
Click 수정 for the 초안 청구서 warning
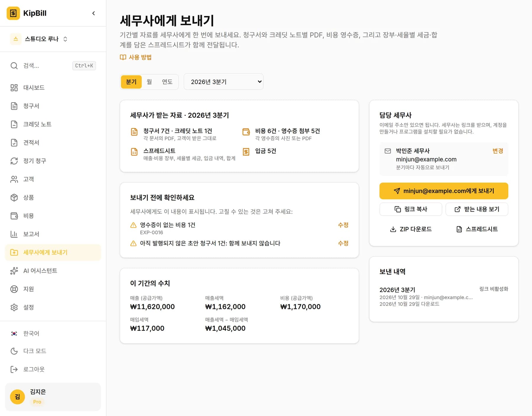(343, 243)
